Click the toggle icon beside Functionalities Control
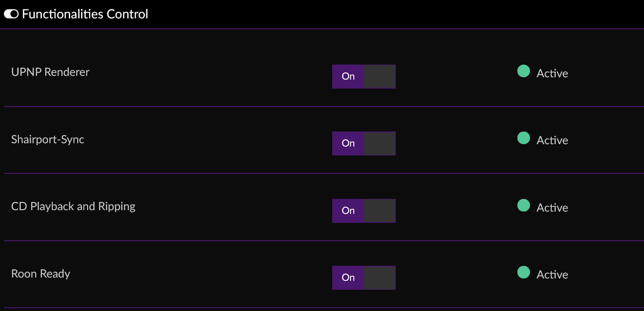644x311 pixels. (x=11, y=14)
